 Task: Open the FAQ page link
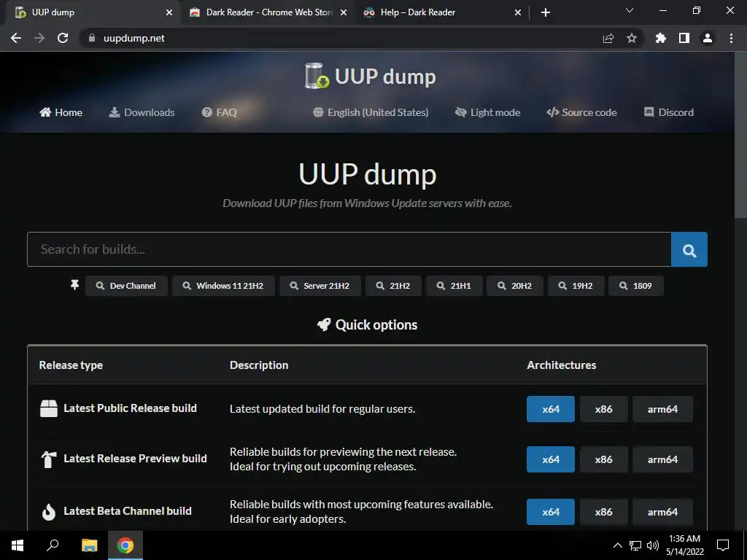click(219, 112)
